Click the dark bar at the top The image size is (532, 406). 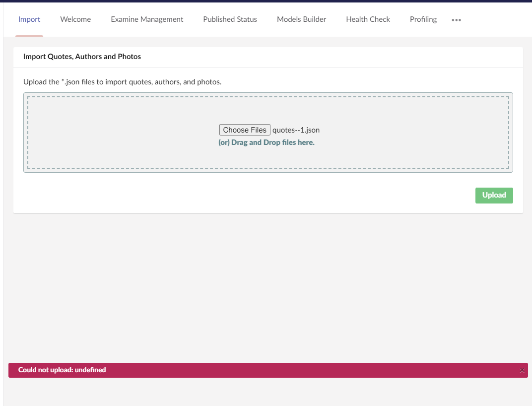tap(266, 1)
